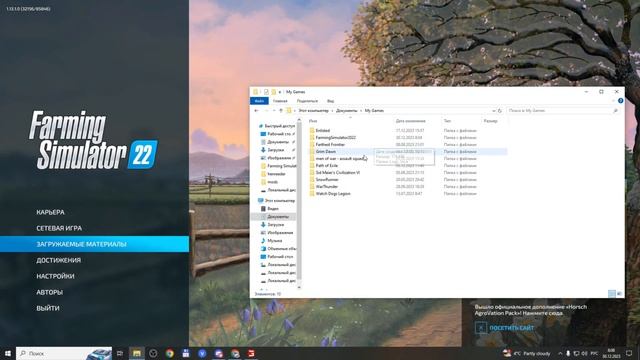Go back in File Explorer
This screenshot has width=640, height=360.
pos(256,111)
